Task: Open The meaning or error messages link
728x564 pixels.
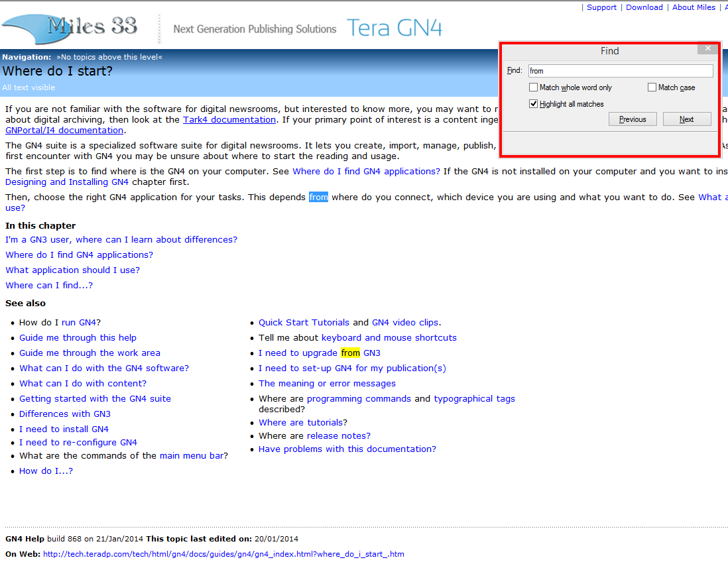Action: (327, 384)
